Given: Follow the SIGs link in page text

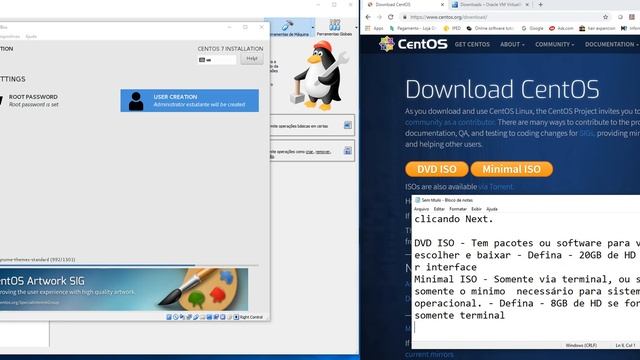Looking at the screenshot, I should coord(586,133).
